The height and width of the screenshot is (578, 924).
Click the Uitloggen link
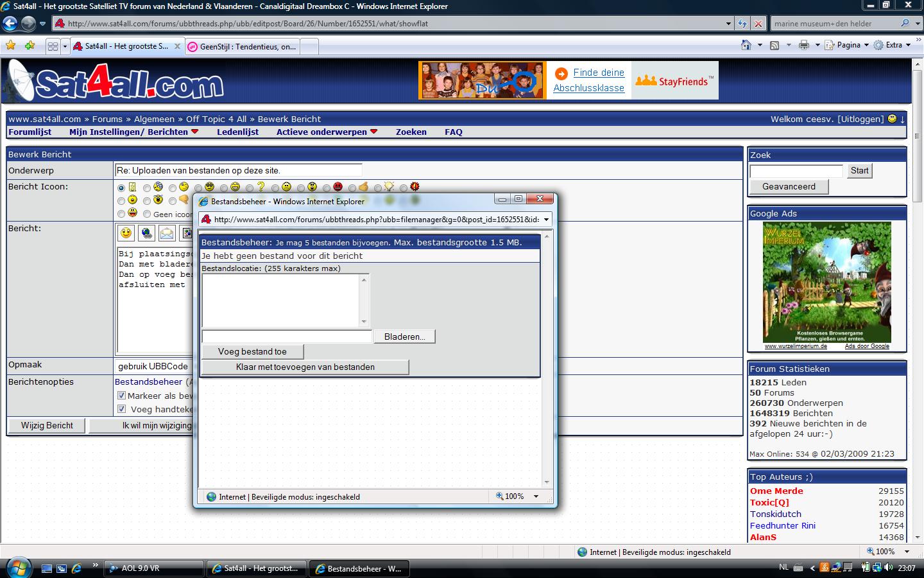(860, 119)
